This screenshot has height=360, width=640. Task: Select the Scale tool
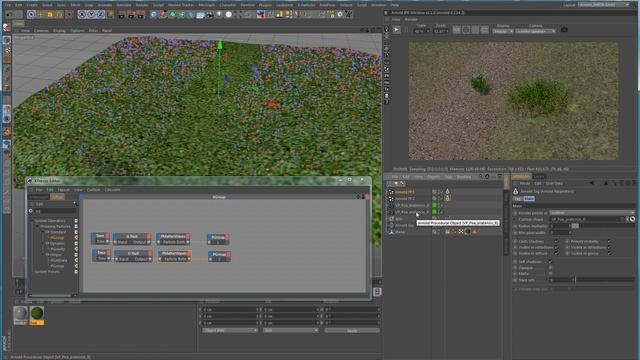[x=50, y=15]
